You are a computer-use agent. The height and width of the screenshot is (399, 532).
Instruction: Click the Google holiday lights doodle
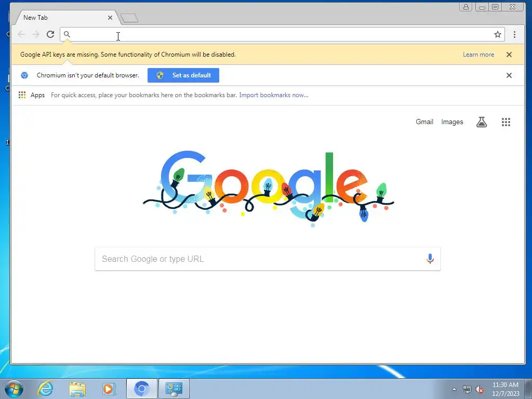[x=268, y=188]
